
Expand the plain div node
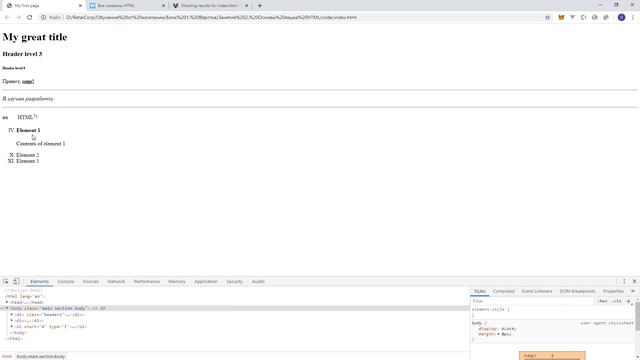point(12,320)
